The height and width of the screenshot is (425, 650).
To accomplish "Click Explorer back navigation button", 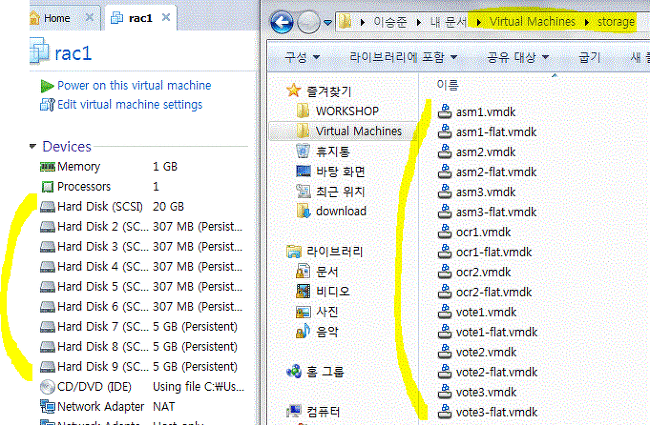I will 282,22.
